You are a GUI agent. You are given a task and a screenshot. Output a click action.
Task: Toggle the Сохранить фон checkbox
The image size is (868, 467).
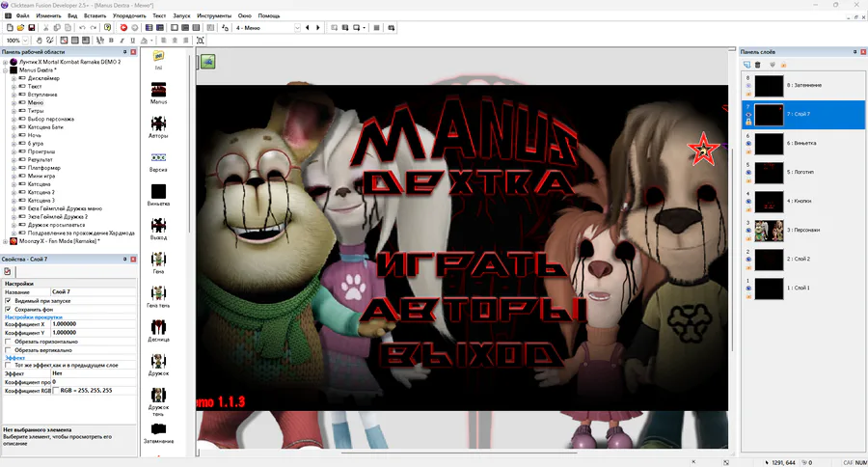8,309
